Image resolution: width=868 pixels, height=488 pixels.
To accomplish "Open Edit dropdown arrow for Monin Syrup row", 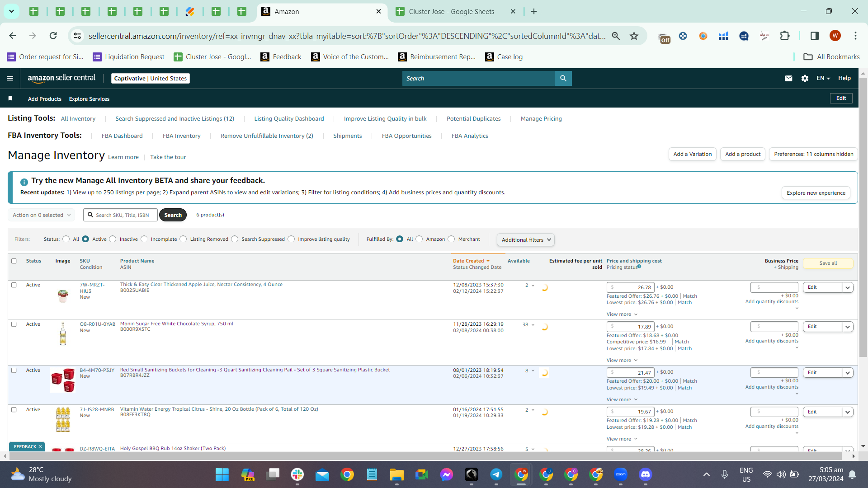I will pos(848,327).
